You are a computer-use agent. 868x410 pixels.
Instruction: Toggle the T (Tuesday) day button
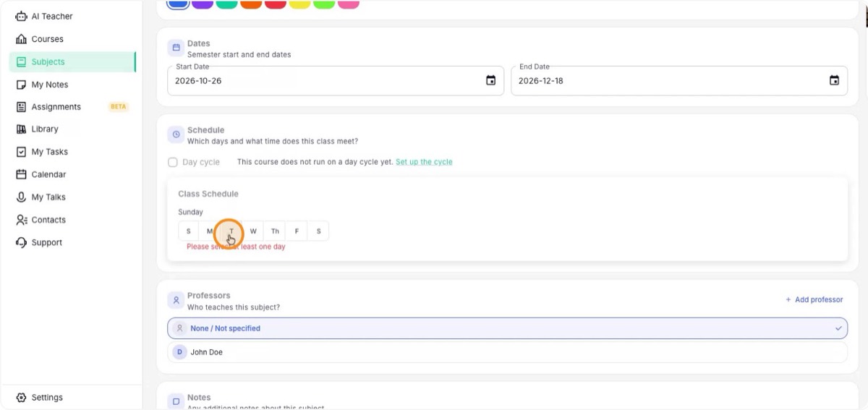[231, 231]
